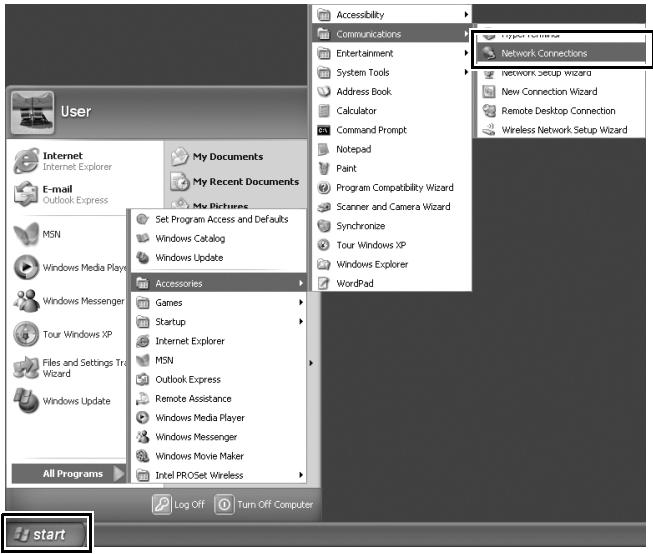Click the All Programs green arrow
653x554 pixels.
pyautogui.click(x=119, y=474)
